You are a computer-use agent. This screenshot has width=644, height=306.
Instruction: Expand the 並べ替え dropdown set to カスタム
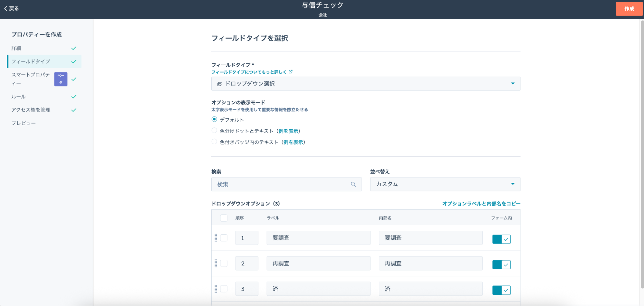pyautogui.click(x=445, y=184)
